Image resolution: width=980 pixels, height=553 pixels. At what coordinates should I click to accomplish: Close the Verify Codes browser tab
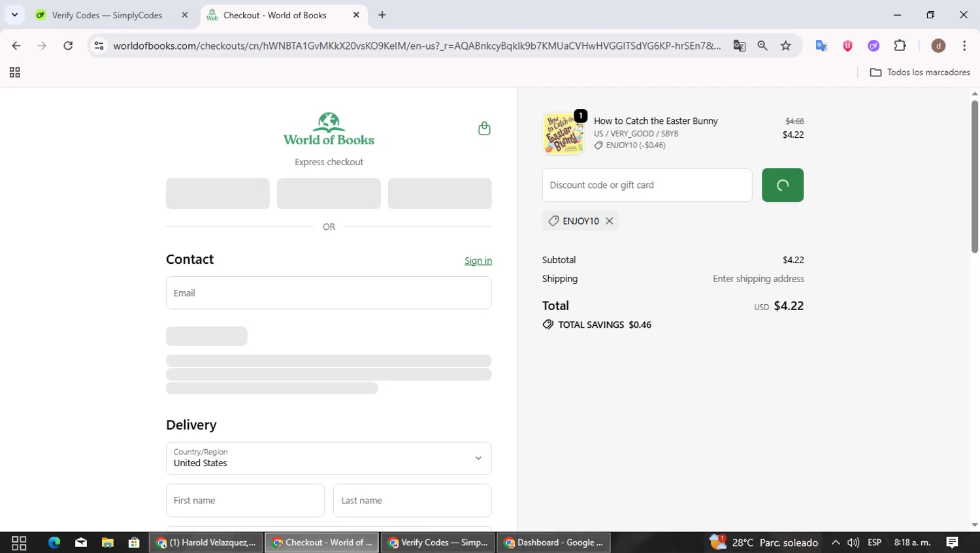[x=185, y=15]
